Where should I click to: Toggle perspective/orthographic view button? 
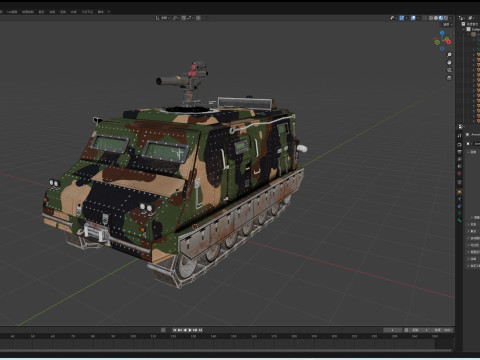pyautogui.click(x=449, y=78)
